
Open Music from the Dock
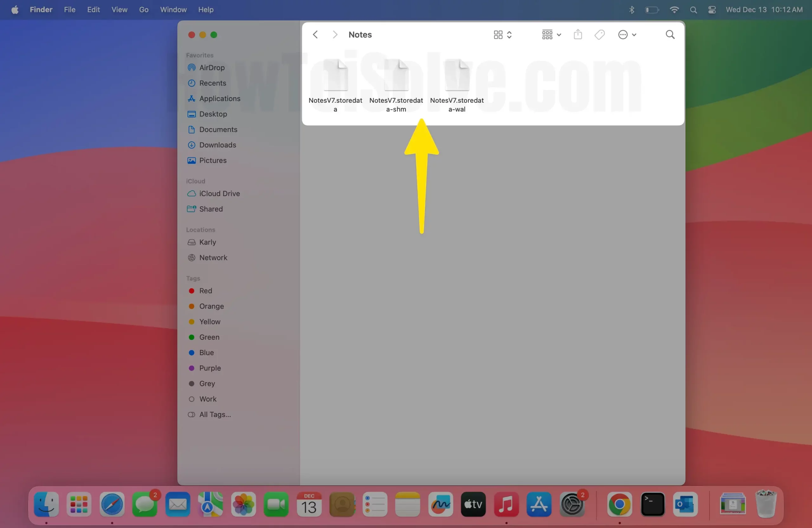(x=506, y=504)
